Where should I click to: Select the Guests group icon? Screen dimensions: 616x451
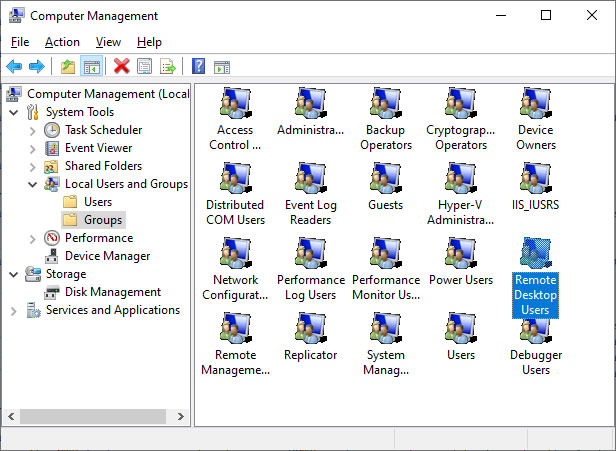point(385,178)
